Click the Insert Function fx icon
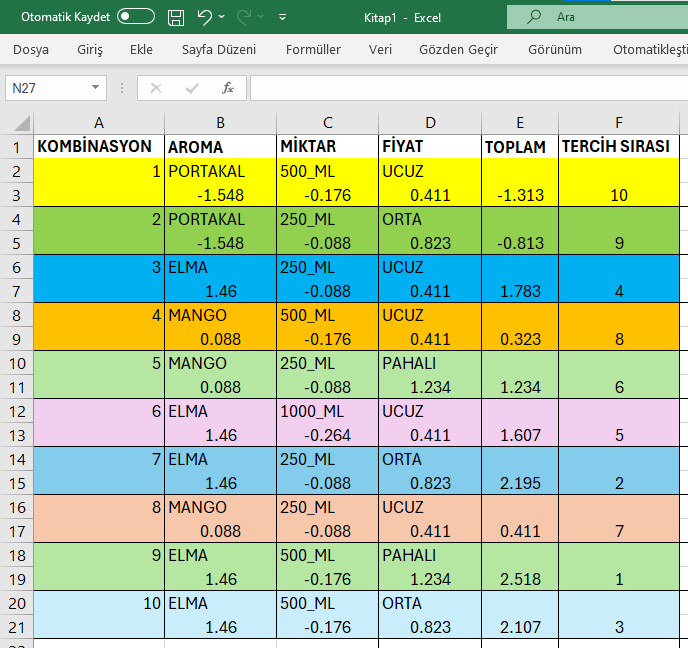 [228, 88]
